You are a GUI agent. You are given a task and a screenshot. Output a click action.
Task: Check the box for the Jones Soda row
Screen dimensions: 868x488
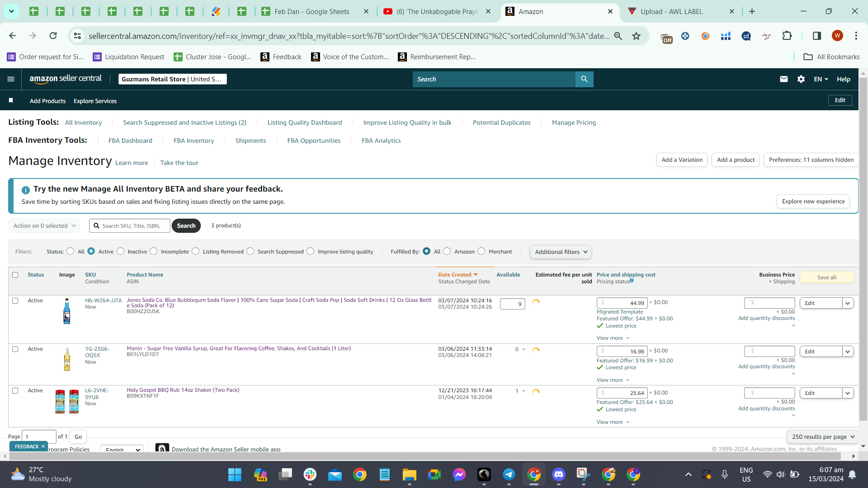(15, 300)
